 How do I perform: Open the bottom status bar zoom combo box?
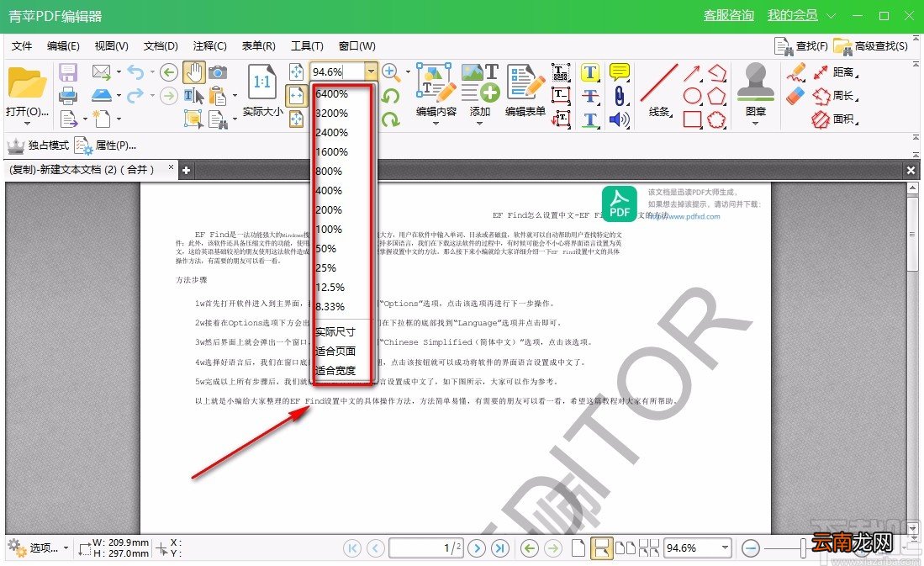[698, 547]
